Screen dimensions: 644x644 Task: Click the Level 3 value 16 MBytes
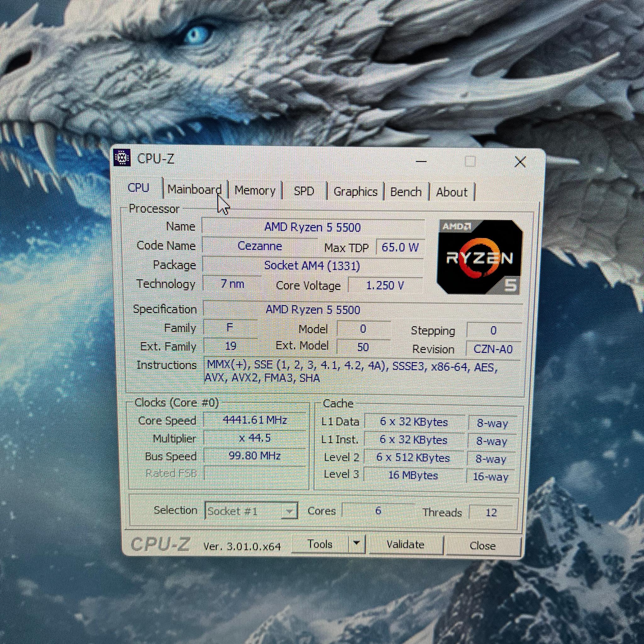pyautogui.click(x=413, y=475)
